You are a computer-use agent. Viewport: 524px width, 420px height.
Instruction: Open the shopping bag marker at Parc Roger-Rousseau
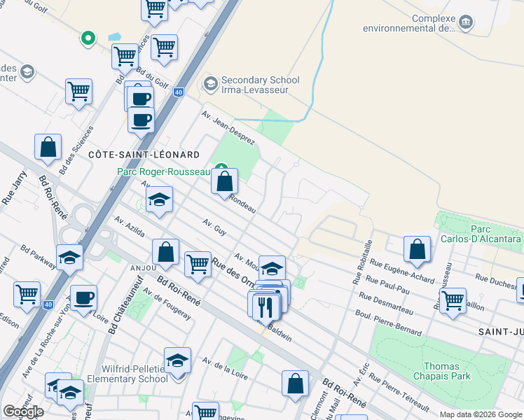[x=225, y=182]
